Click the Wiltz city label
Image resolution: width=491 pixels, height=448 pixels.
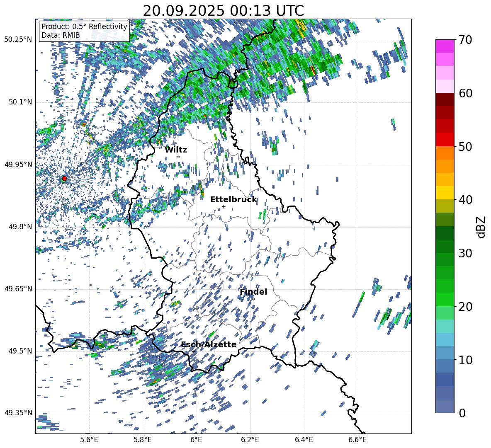coord(176,150)
